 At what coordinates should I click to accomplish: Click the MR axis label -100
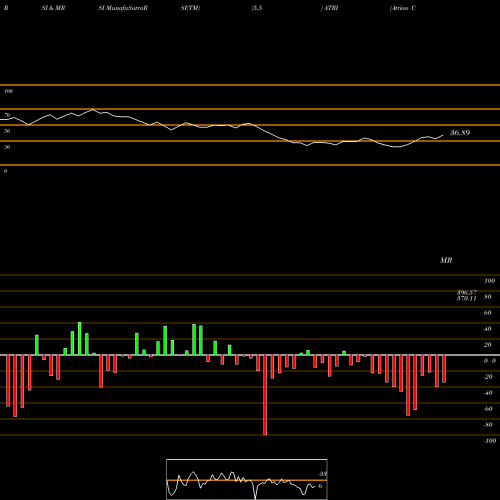click(x=490, y=441)
